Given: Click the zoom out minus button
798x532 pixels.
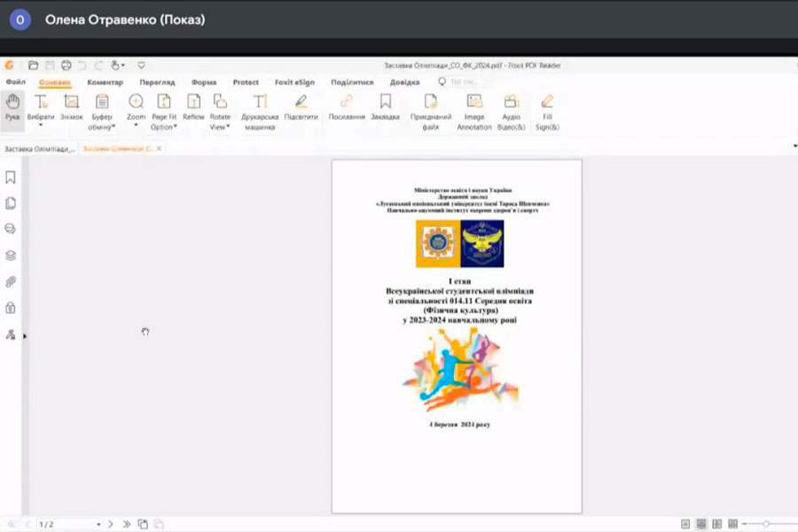Looking at the screenshot, I should [x=745, y=524].
